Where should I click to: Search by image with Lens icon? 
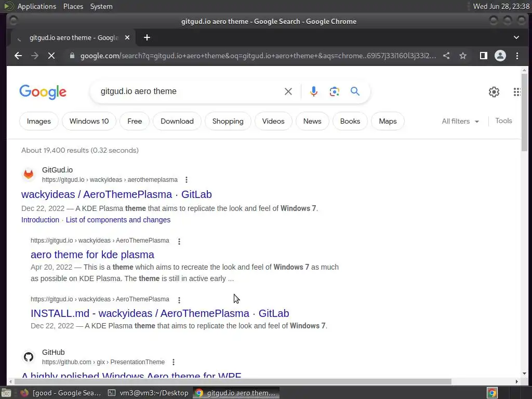335,91
